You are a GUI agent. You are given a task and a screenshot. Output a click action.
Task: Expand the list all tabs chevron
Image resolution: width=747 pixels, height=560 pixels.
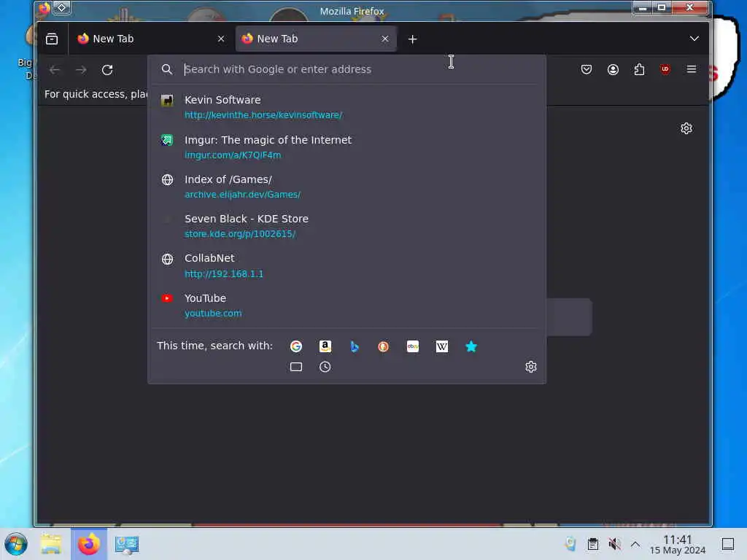(x=694, y=39)
